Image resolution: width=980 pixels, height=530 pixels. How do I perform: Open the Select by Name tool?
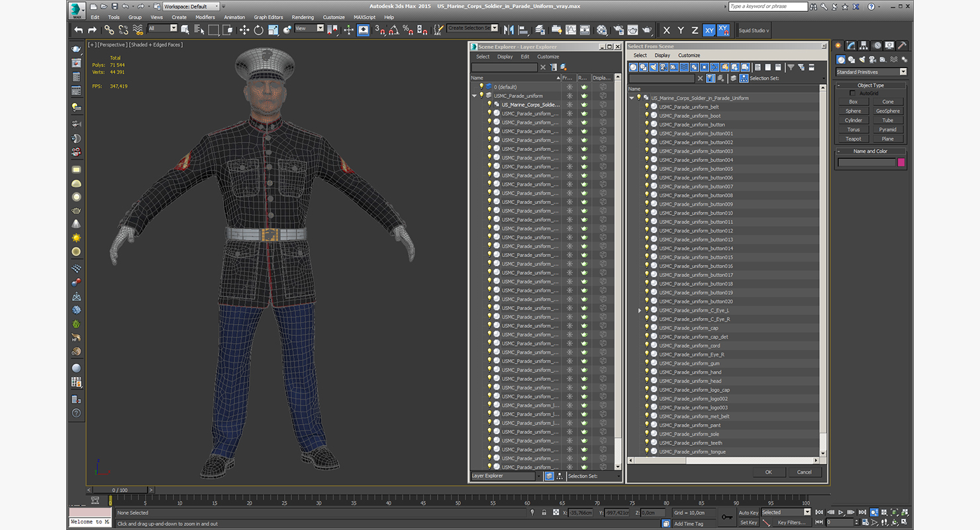coord(199,30)
